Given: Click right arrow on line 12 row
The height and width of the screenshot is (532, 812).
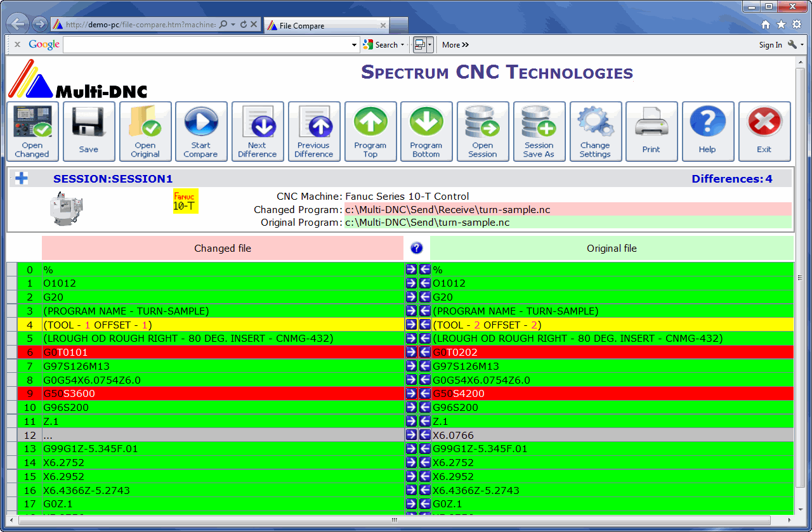Looking at the screenshot, I should click(x=411, y=434).
